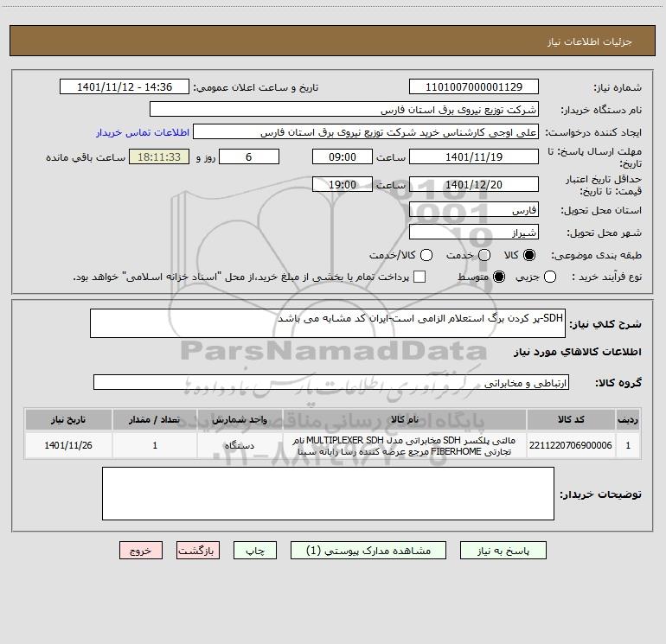
Task: Select the کالا/خدمت radio option
Action: pos(426,255)
